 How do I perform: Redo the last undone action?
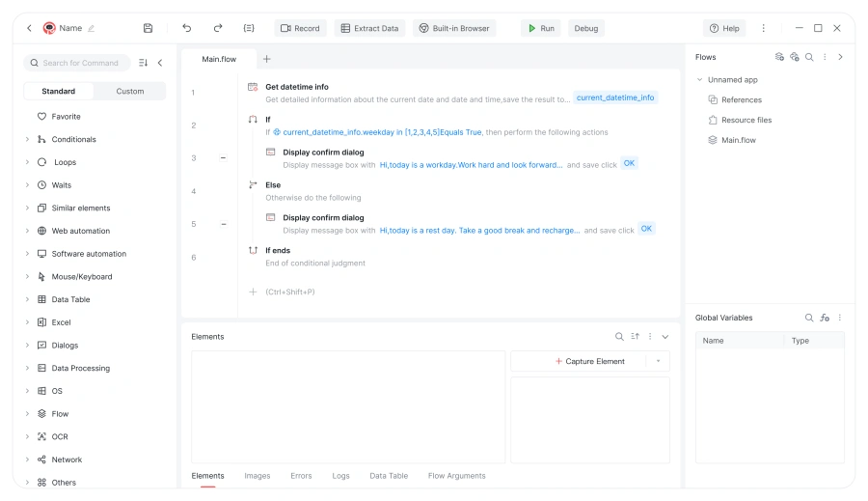click(x=218, y=28)
